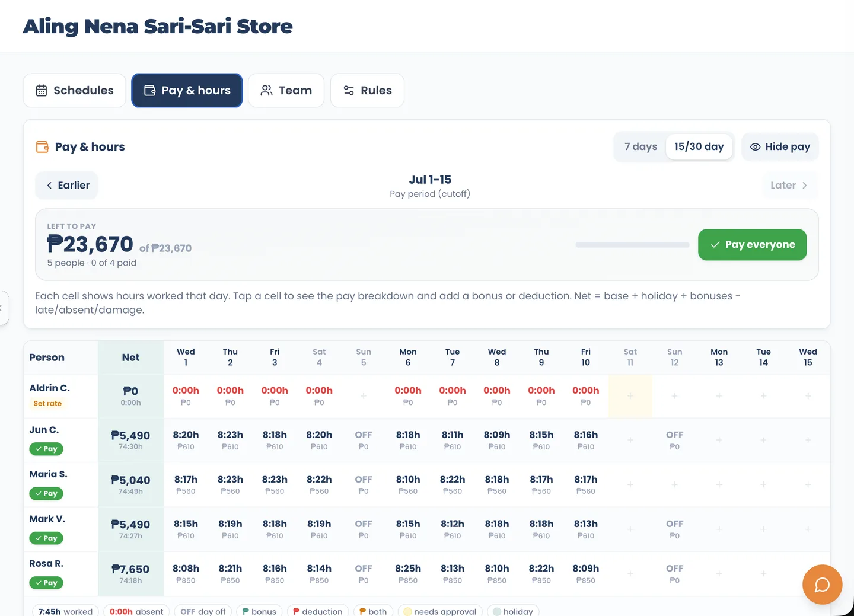The width and height of the screenshot is (854, 616).
Task: Open Jun C. Wed 1 cell 8:20h
Action: [186, 441]
